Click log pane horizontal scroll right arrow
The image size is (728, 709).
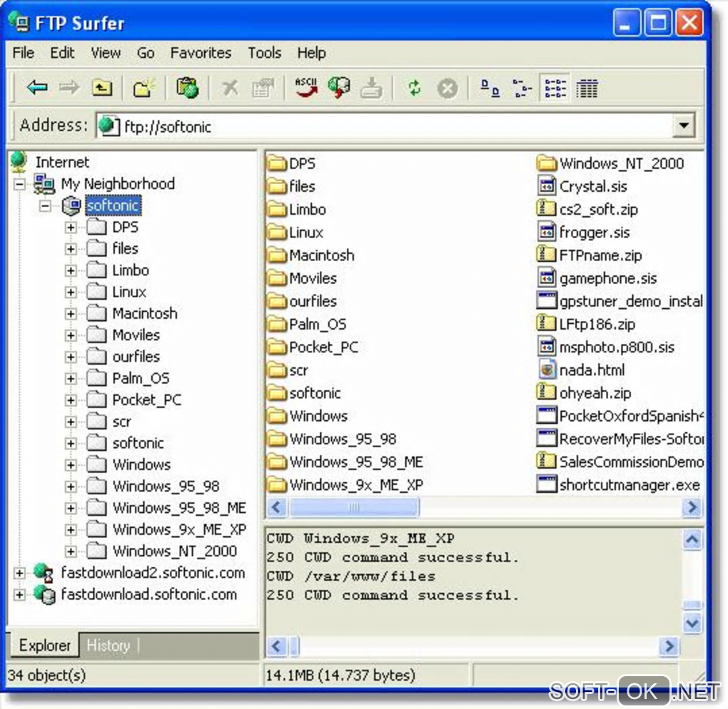pos(669,646)
